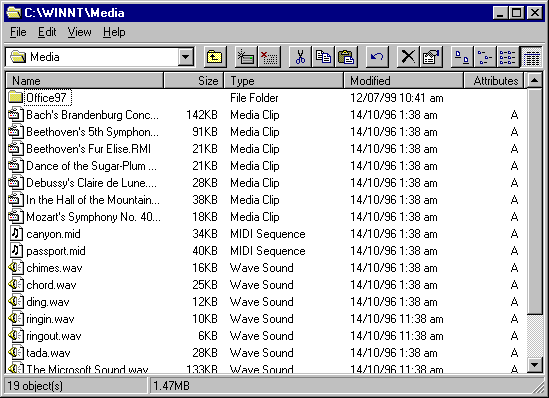Select the passport.mid MIDI icon

coord(16,251)
